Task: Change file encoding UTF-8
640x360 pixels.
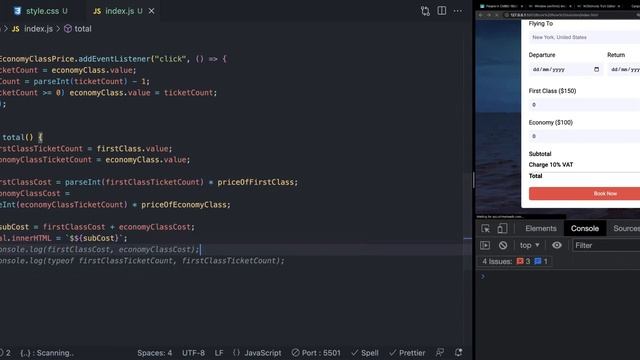Action: point(193,353)
